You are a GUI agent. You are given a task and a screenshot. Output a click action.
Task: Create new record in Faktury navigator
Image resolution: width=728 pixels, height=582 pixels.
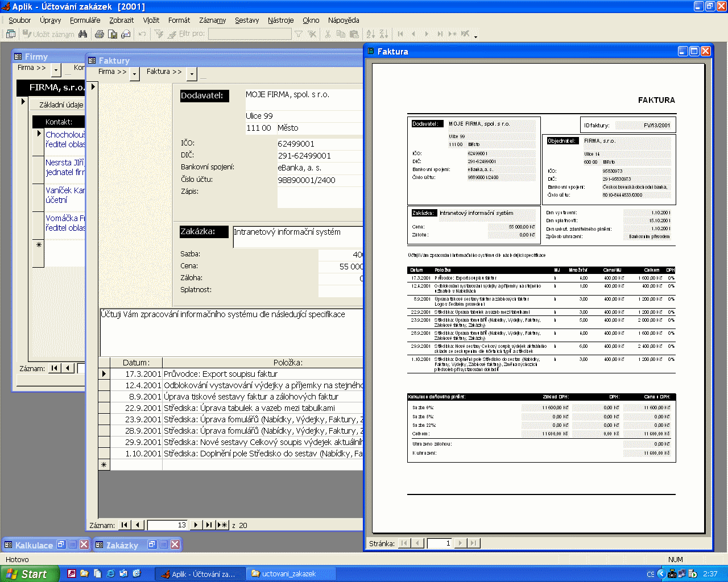[x=222, y=525]
